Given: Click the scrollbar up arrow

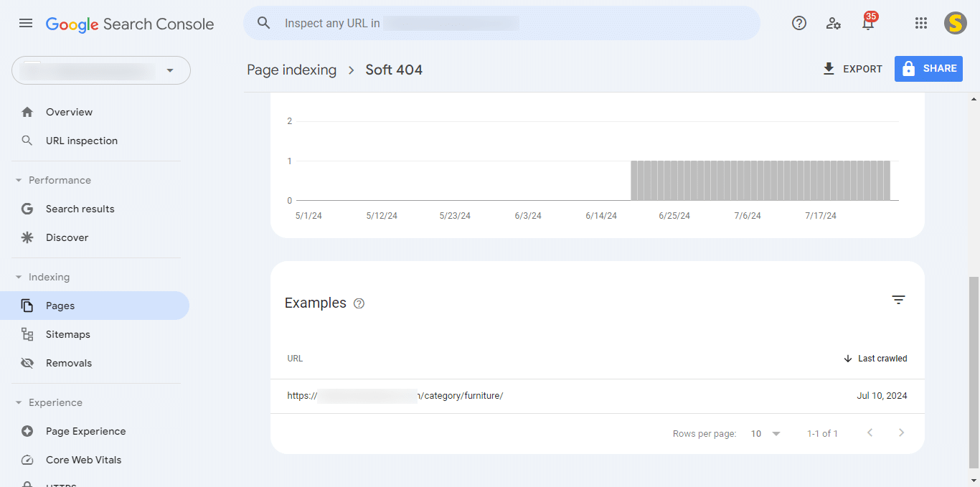Looking at the screenshot, I should [974, 99].
